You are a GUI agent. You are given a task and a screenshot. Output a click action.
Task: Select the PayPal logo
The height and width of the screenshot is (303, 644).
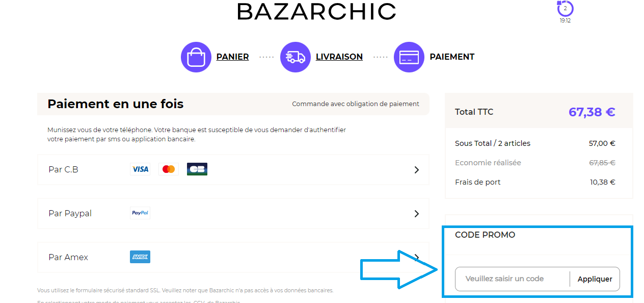coord(140,213)
